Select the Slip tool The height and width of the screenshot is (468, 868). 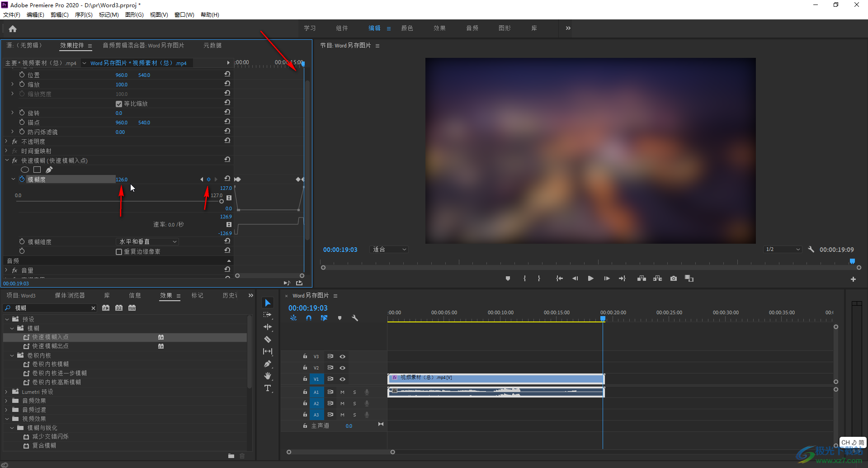pyautogui.click(x=268, y=351)
